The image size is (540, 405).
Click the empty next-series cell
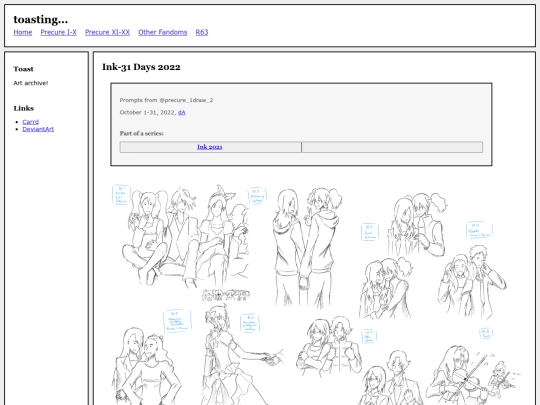click(392, 147)
